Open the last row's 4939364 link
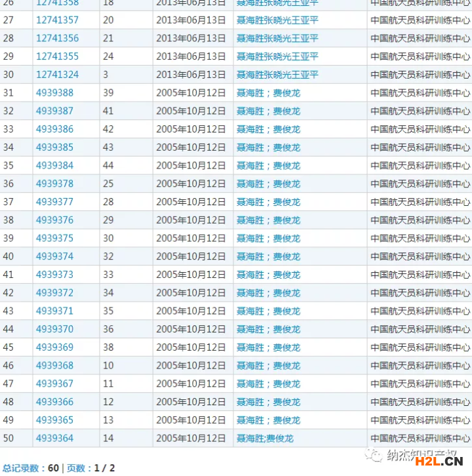Image resolution: width=472 pixels, height=476 pixels. click(54, 438)
